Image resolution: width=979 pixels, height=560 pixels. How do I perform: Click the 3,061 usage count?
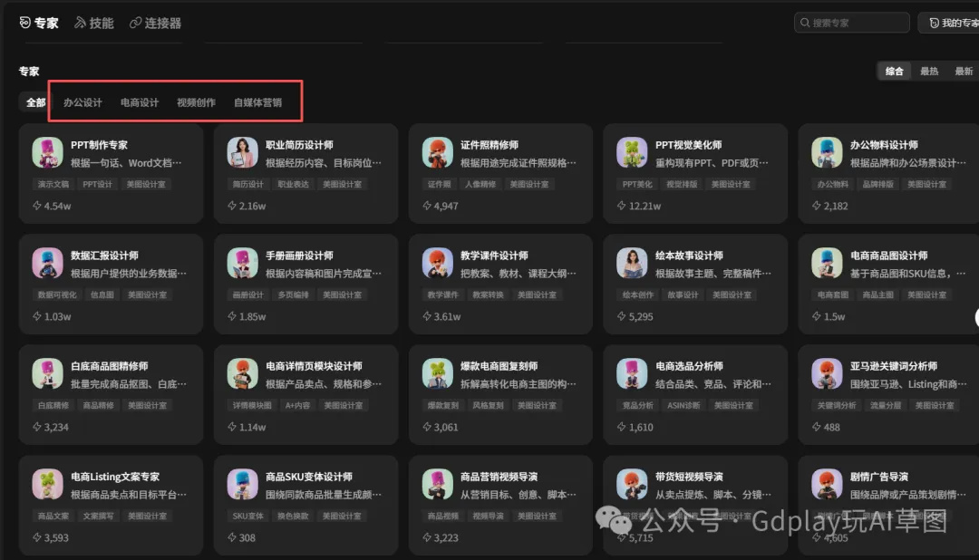(441, 427)
